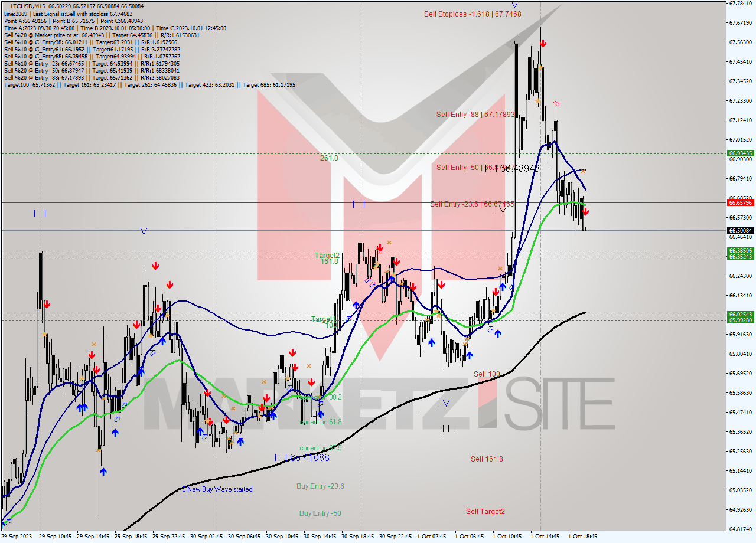Click the green 66.35243 price tag

(x=741, y=256)
